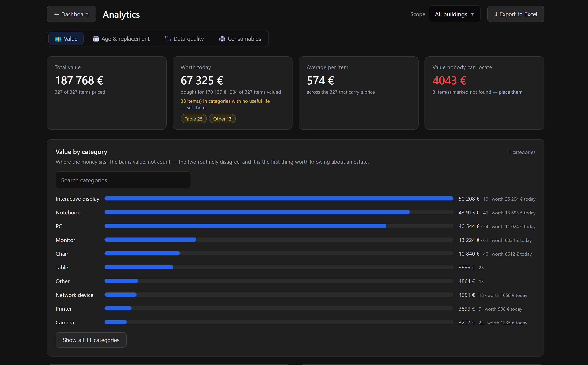Viewport: 588px width, 365px height.
Task: Click '327 of 327 items priced' text
Action: [x=80, y=92]
